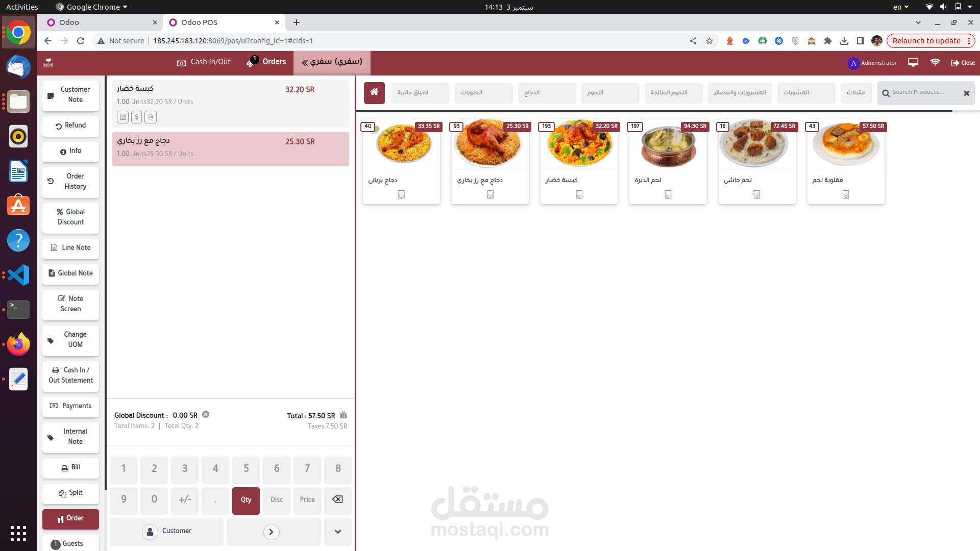The width and height of the screenshot is (980, 551).
Task: Select the الدجاج category tab
Action: 547,93
